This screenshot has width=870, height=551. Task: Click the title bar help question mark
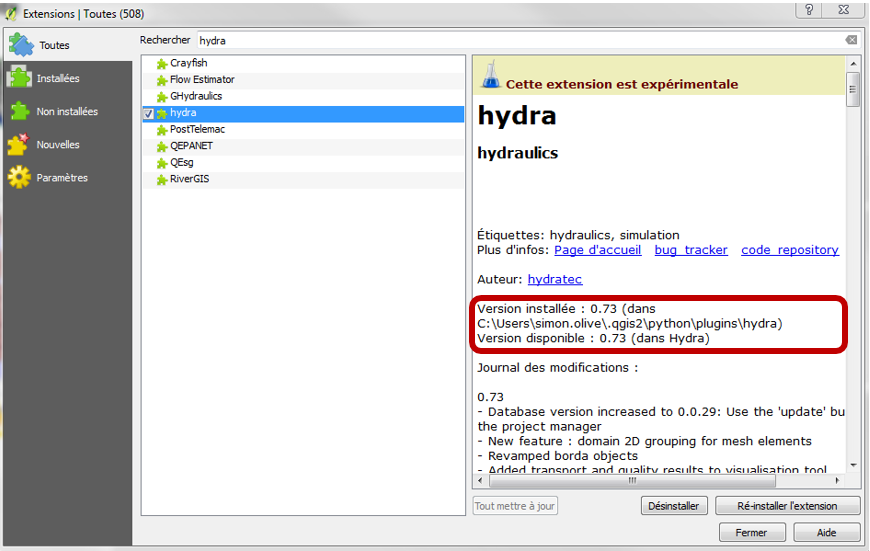click(x=809, y=10)
